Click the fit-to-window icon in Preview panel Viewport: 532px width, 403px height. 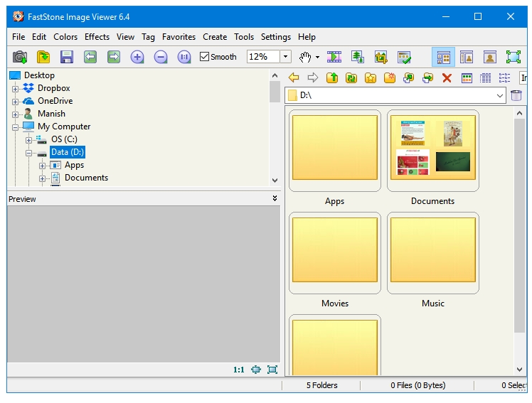pos(256,370)
